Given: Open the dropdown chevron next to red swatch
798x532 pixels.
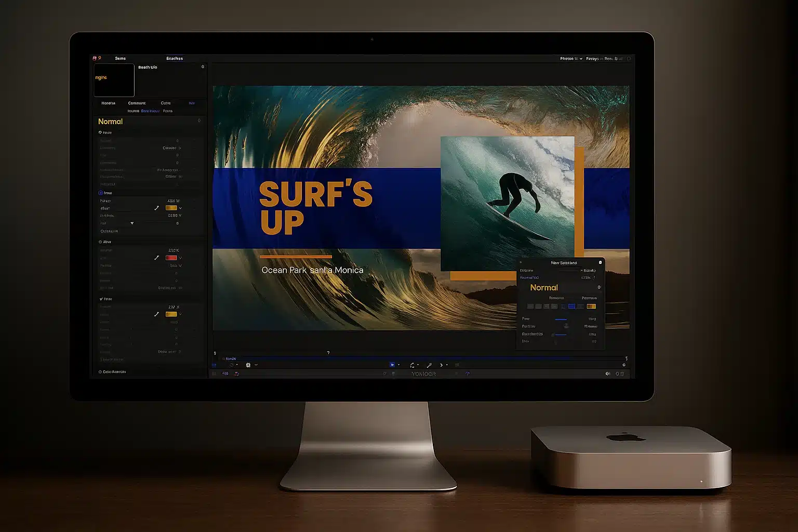Looking at the screenshot, I should (180, 258).
